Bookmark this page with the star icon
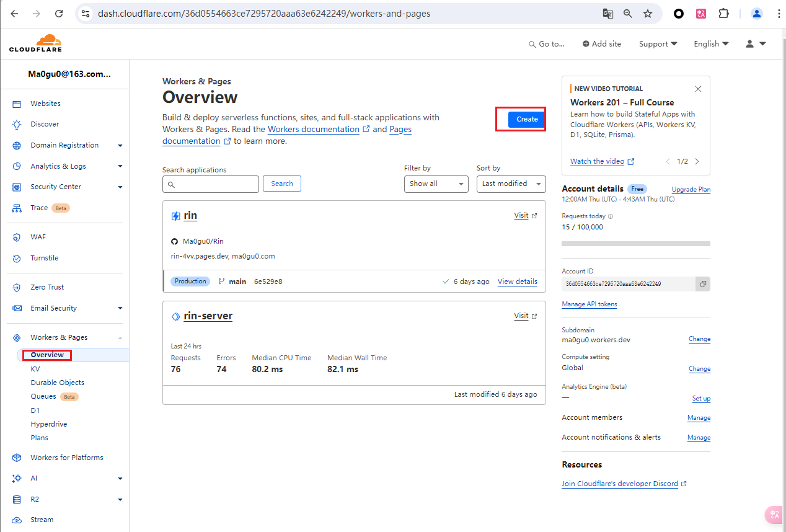 pos(648,14)
